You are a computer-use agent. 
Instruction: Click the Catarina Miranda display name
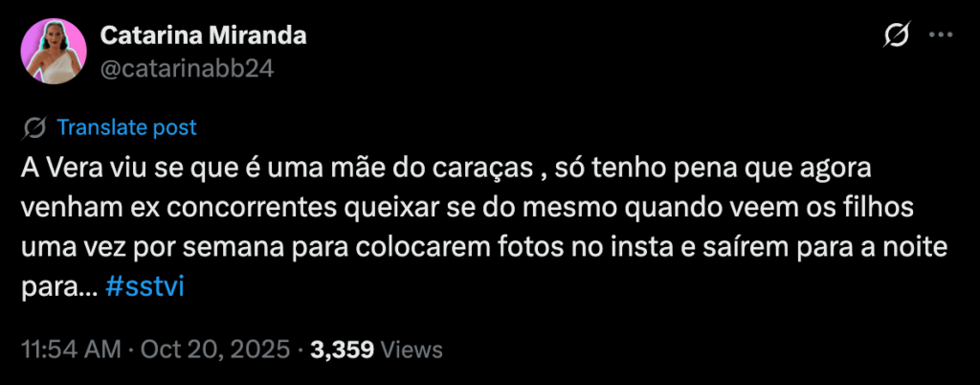point(203,36)
